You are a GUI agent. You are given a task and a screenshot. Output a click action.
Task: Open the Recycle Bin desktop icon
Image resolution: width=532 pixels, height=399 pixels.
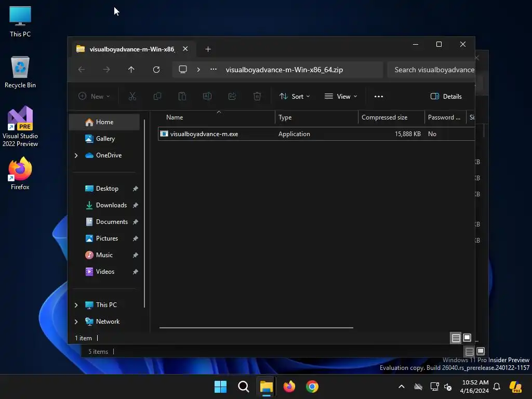[x=20, y=73]
